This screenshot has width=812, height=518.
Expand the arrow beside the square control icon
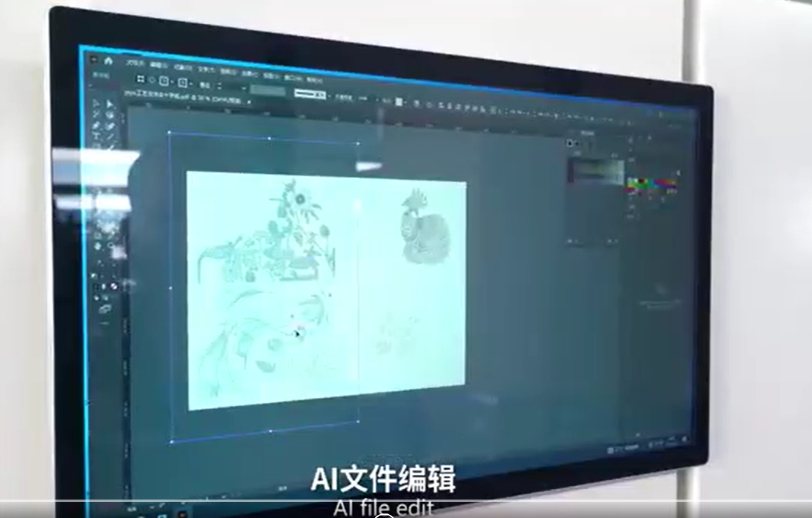[172, 81]
